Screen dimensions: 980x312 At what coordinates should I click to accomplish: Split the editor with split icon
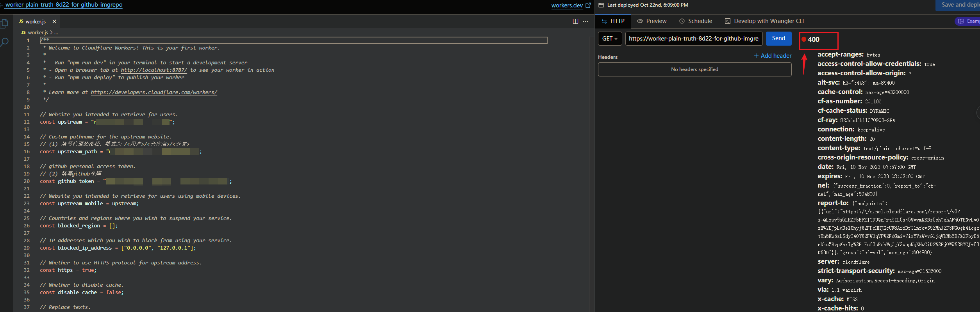(575, 21)
